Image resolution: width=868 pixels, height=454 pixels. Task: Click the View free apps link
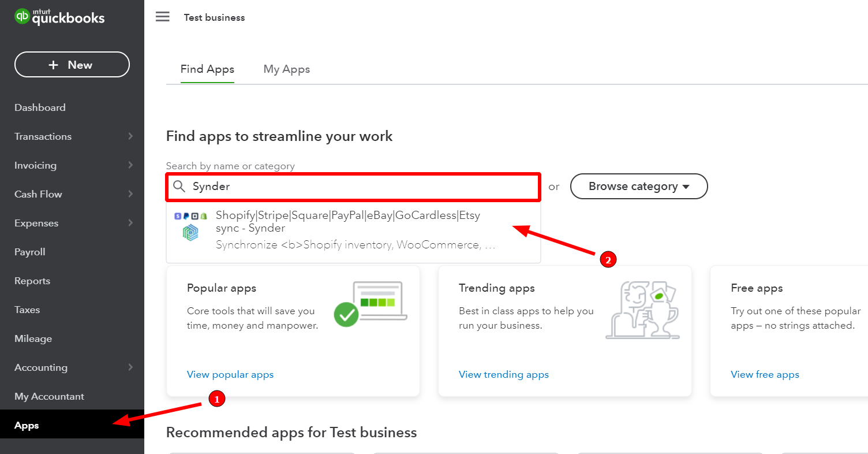[765, 374]
